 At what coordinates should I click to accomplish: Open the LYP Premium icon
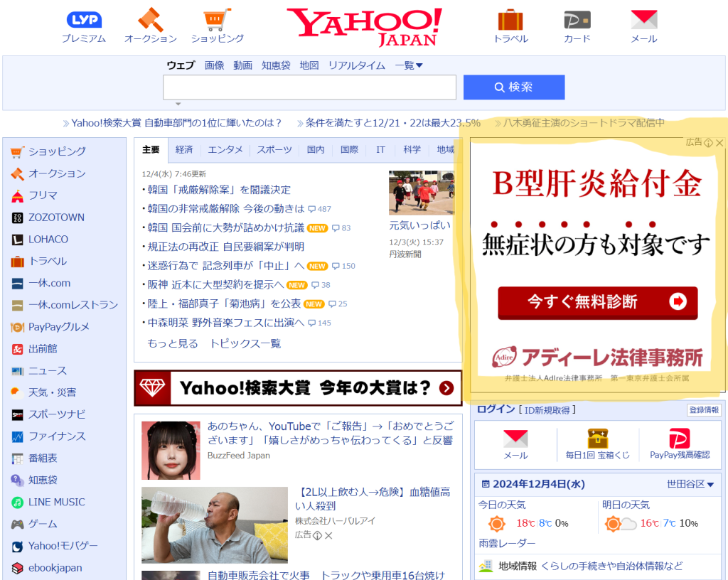[x=84, y=20]
